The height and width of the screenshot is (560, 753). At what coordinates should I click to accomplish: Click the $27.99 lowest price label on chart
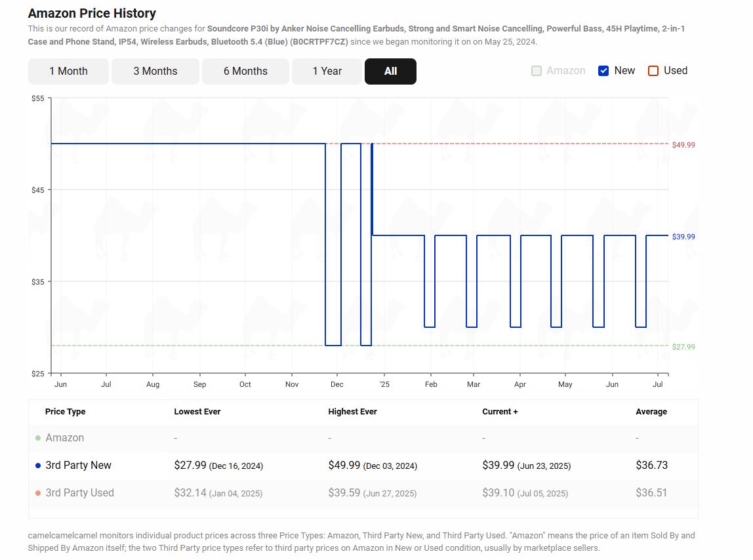tap(683, 347)
